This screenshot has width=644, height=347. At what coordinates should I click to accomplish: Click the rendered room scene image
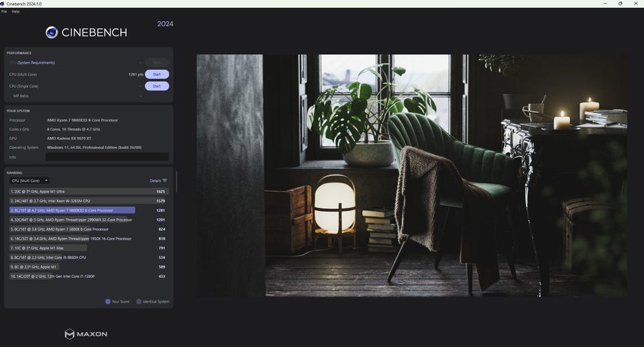tap(411, 176)
